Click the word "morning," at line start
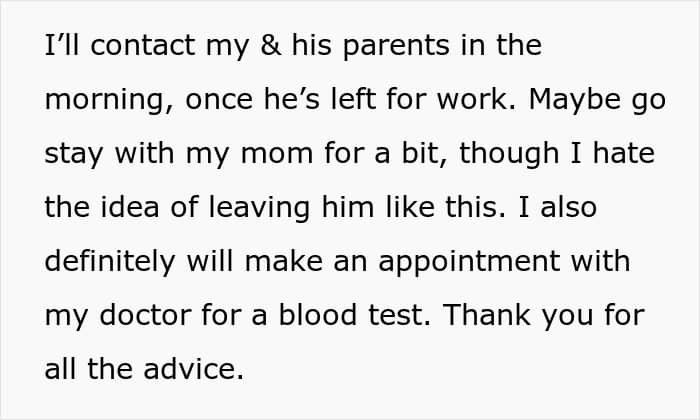The image size is (700, 420). pos(109,101)
